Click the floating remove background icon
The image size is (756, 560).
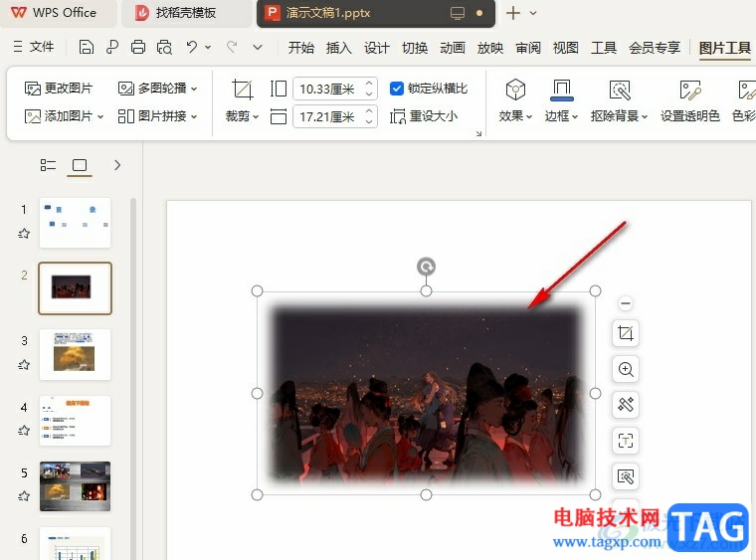pyautogui.click(x=626, y=476)
